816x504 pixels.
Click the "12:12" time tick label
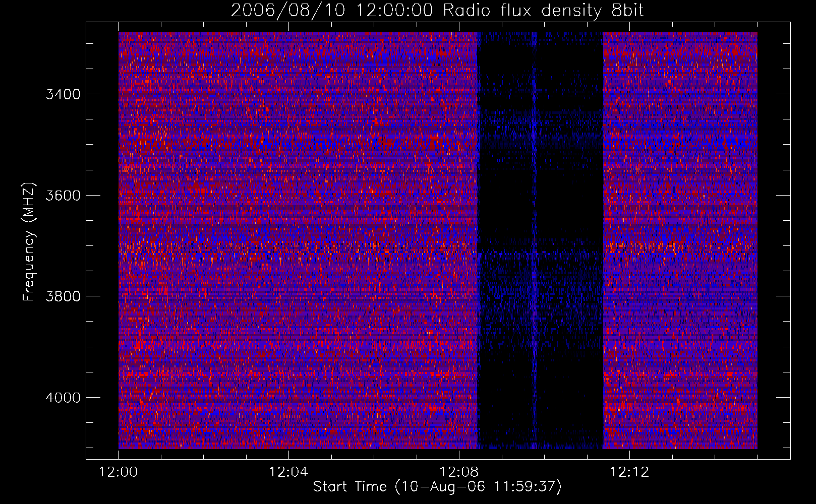coord(629,472)
